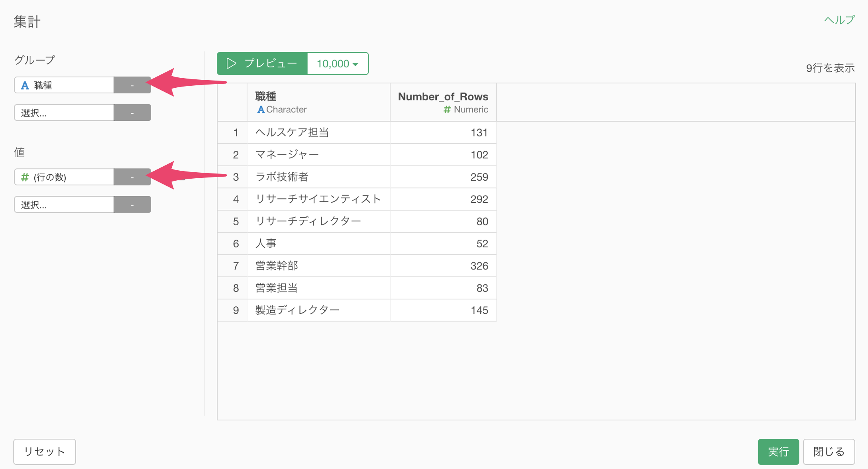Select the 人事 cell

(x=318, y=244)
